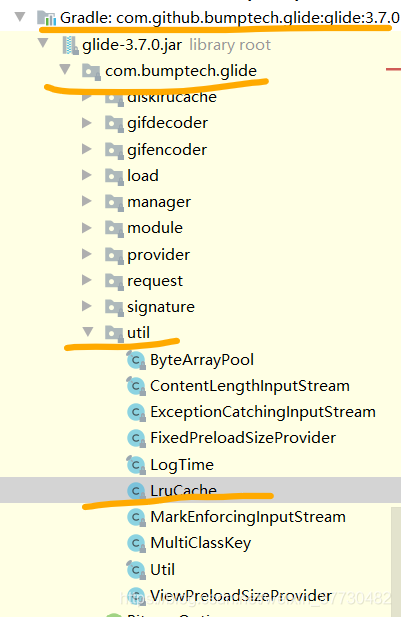
Task: Click the provider folder icon
Action: (x=114, y=255)
